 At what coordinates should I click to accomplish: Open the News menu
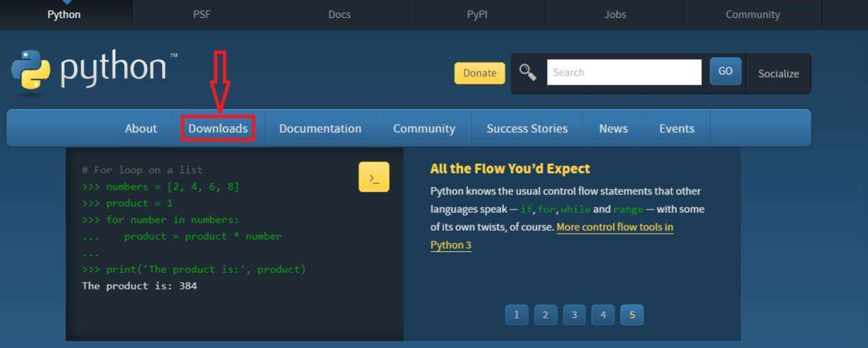coord(613,128)
